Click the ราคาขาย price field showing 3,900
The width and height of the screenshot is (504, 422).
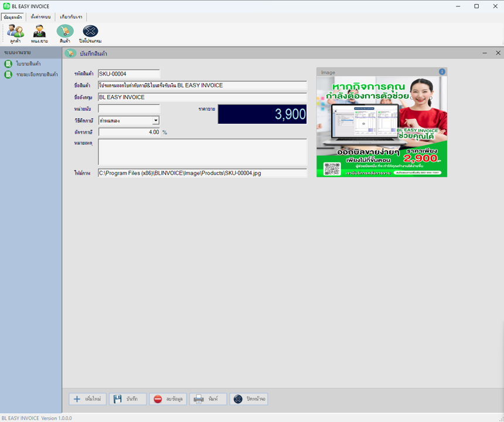click(x=262, y=114)
